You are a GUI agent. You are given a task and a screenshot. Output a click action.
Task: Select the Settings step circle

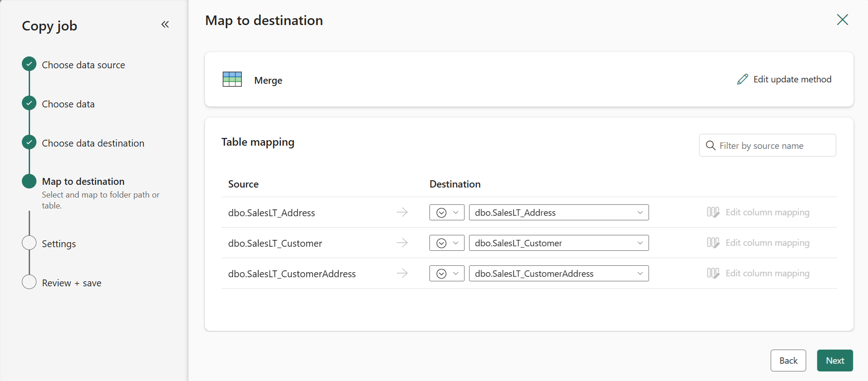pos(29,243)
